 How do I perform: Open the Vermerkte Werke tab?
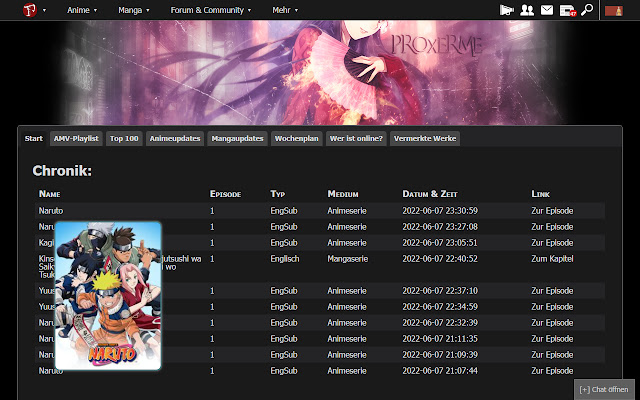point(425,139)
